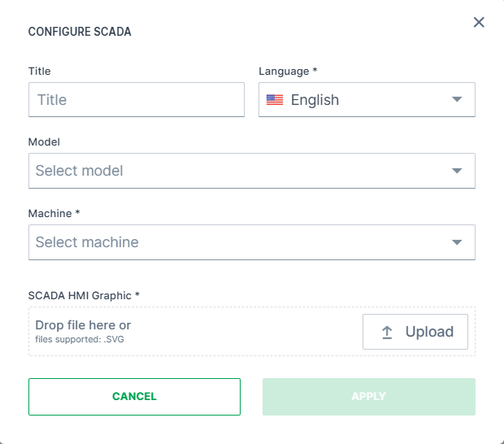The height and width of the screenshot is (444, 504).
Task: Click the upload arrow icon
Action: point(387,332)
